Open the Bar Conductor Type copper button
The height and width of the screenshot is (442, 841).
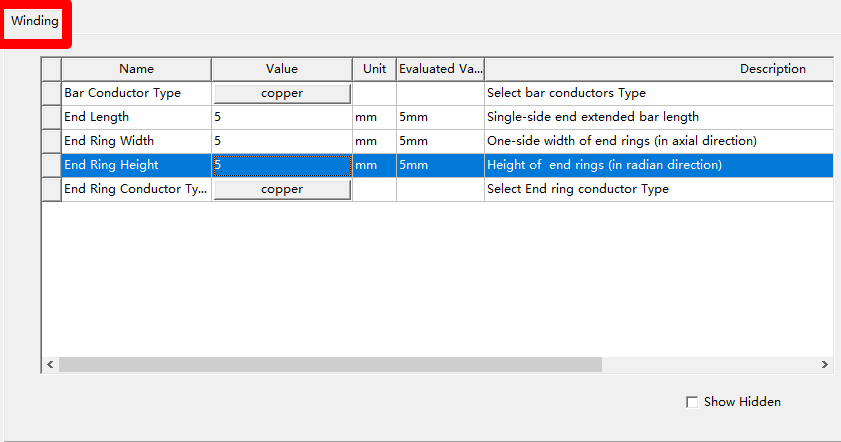coord(282,93)
